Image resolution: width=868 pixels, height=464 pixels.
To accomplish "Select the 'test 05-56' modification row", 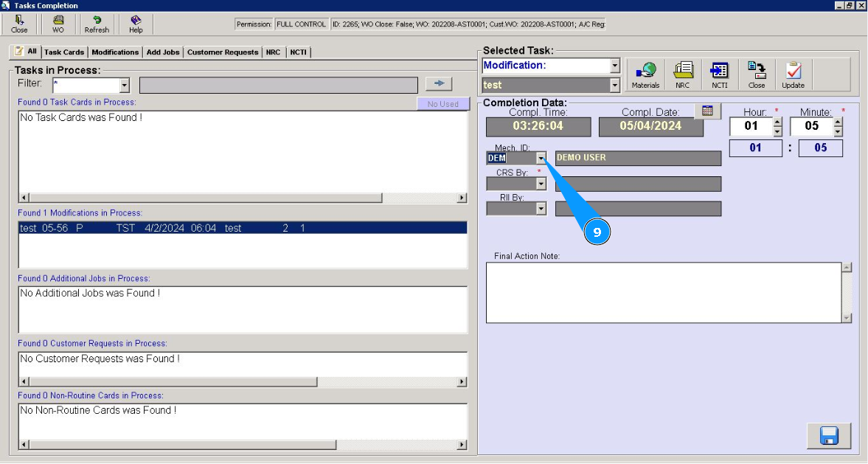I will (x=243, y=228).
